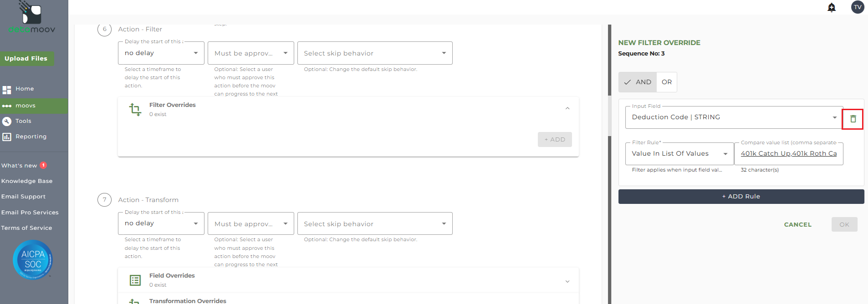Collapse the Filter Overrides section

567,108
